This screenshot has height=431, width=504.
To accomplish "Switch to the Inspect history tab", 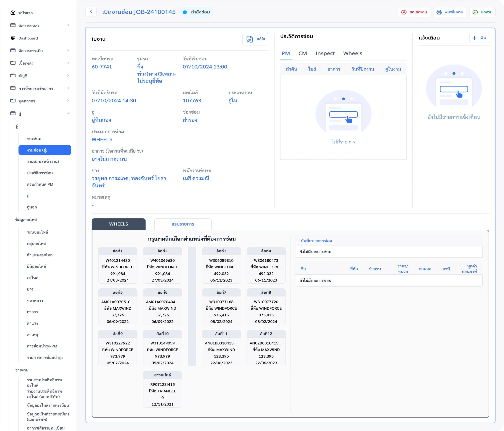I will tap(325, 53).
